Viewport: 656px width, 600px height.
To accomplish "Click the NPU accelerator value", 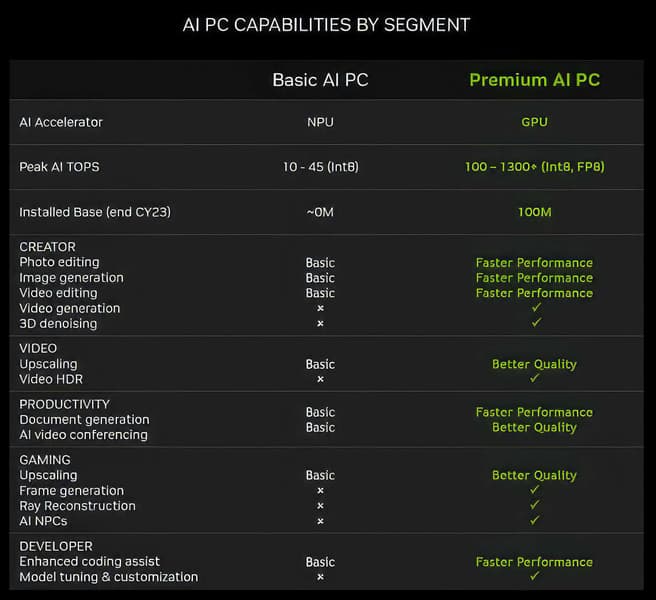I will (320, 122).
